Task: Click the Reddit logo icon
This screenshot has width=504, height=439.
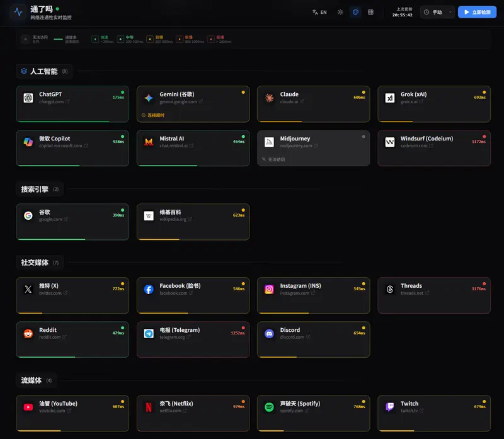Action: pyautogui.click(x=28, y=334)
